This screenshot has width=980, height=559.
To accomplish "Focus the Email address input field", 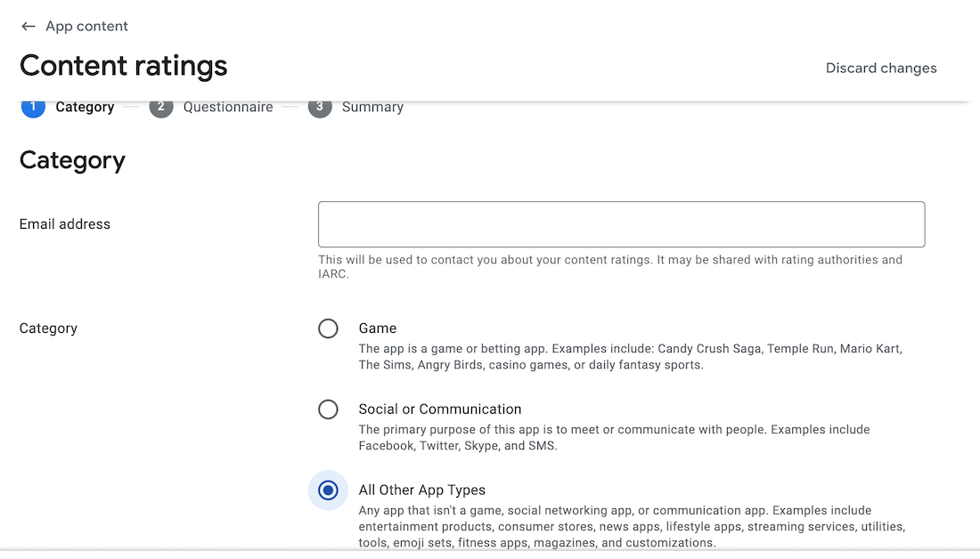I will [x=621, y=224].
